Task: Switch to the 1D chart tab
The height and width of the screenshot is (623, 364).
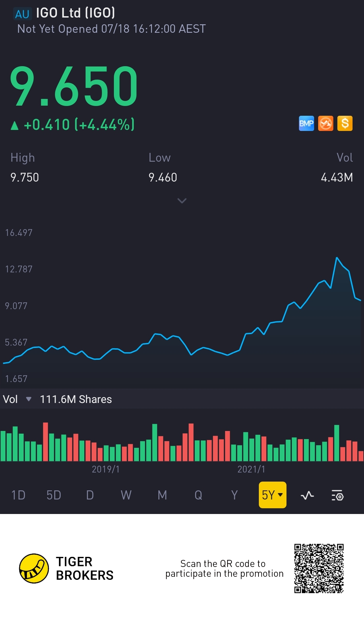Action: click(18, 495)
